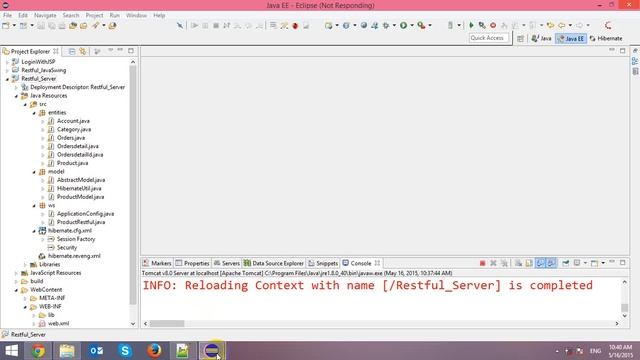Click Clear Console icon

pos(518,263)
